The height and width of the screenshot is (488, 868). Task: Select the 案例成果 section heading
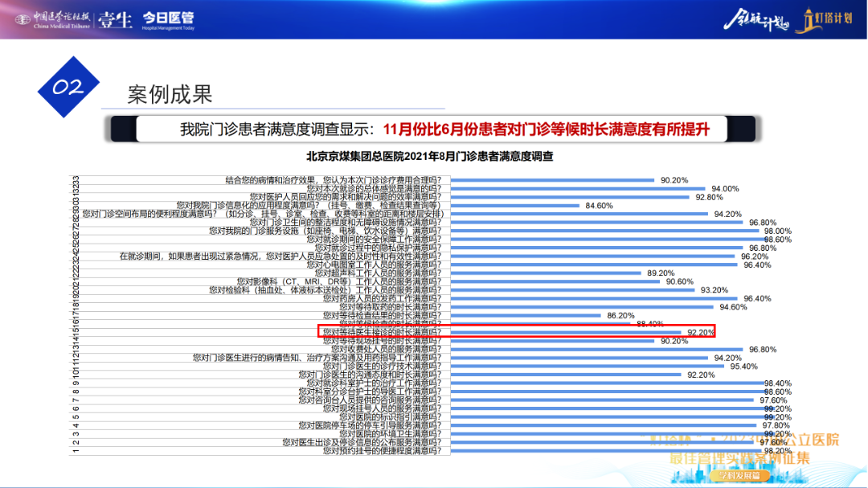tap(170, 94)
